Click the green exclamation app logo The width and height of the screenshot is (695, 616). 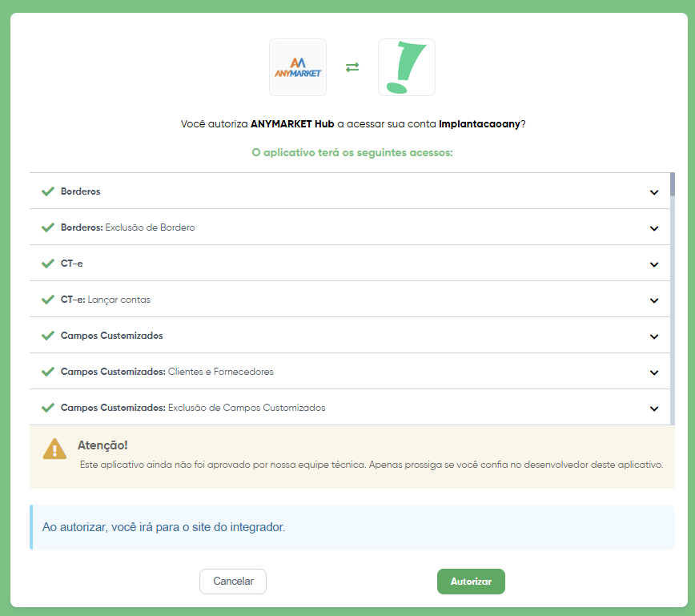click(x=407, y=67)
